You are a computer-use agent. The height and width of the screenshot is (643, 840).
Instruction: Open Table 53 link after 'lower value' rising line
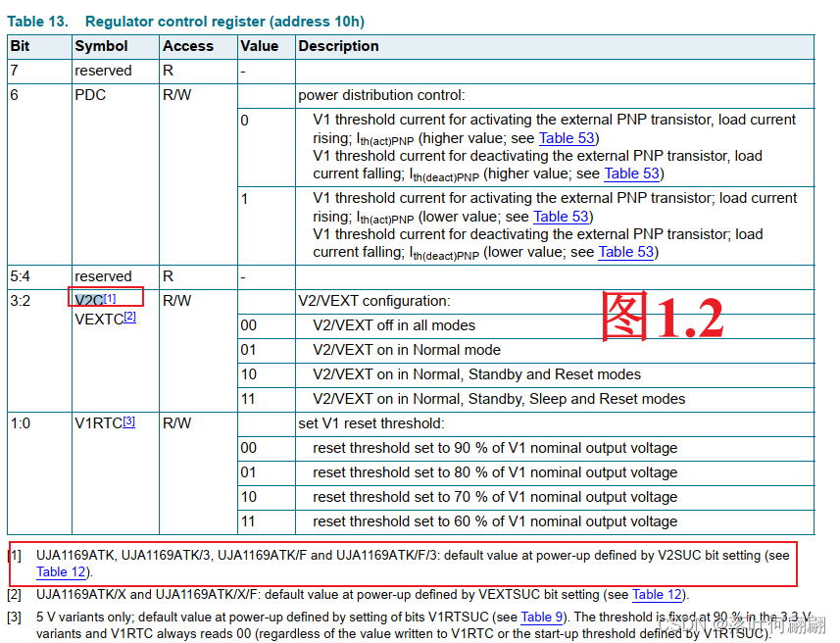(x=561, y=217)
